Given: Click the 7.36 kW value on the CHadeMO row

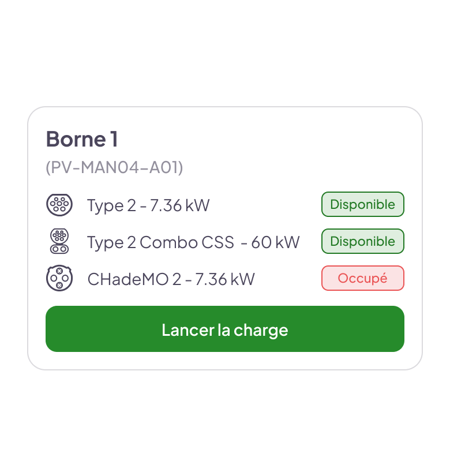Looking at the screenshot, I should [x=224, y=279].
